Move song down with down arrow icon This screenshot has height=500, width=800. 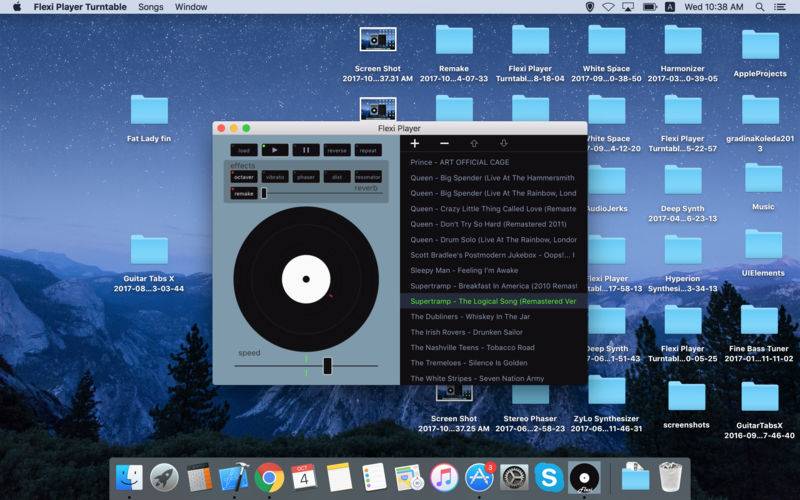pyautogui.click(x=504, y=143)
